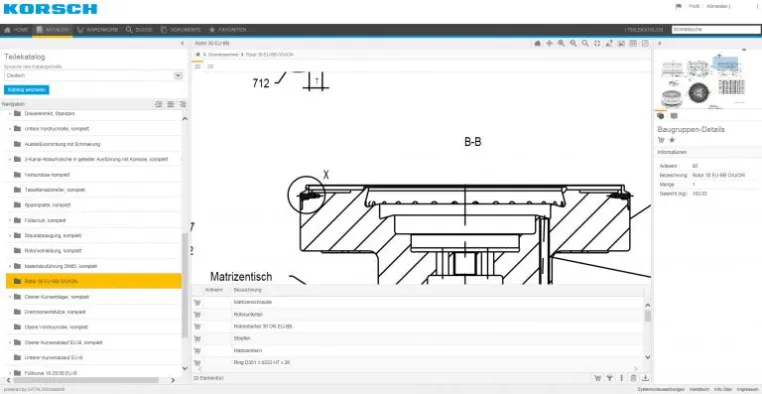
Task: Expand the Füllschuh, komplett folder
Action: 10,221
